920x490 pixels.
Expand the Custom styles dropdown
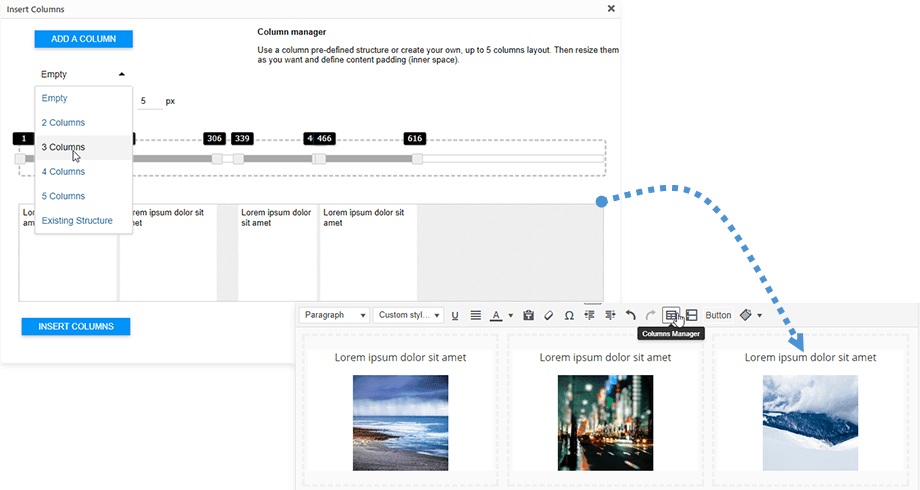tap(409, 315)
